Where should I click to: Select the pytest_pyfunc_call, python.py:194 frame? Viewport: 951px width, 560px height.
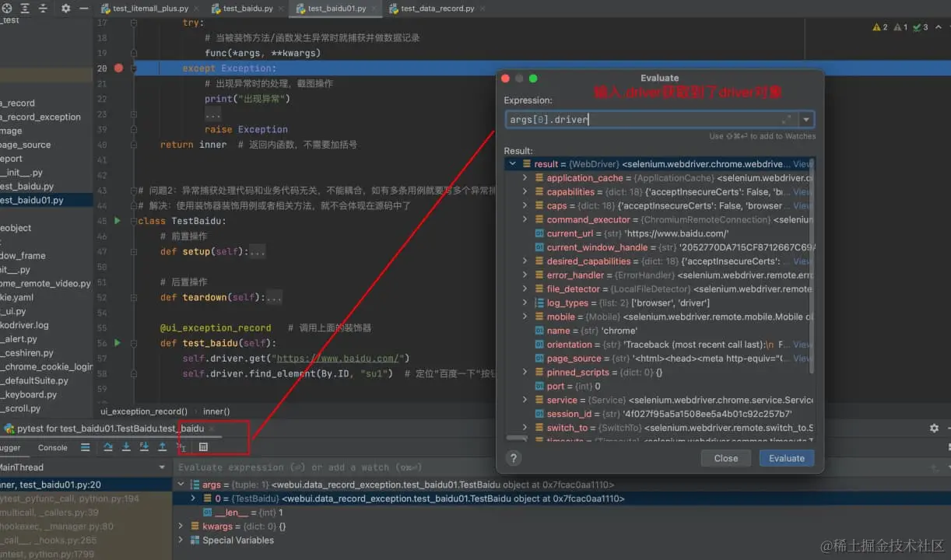coord(86,499)
